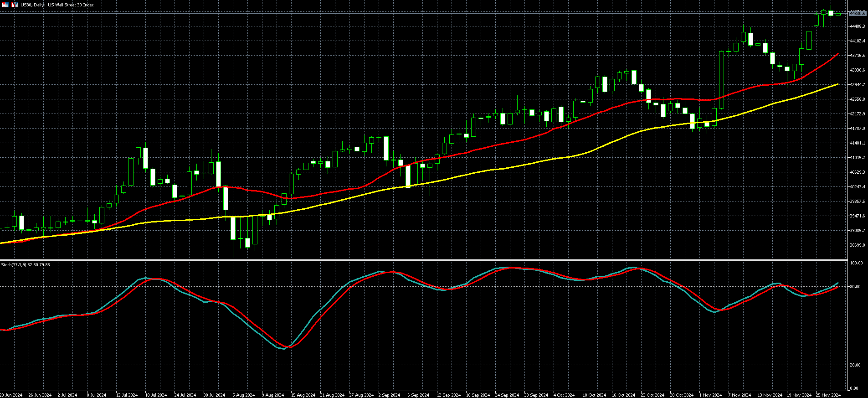868x398 pixels.
Task: Click the 20 Jun 2024 date label
Action: pos(11,395)
